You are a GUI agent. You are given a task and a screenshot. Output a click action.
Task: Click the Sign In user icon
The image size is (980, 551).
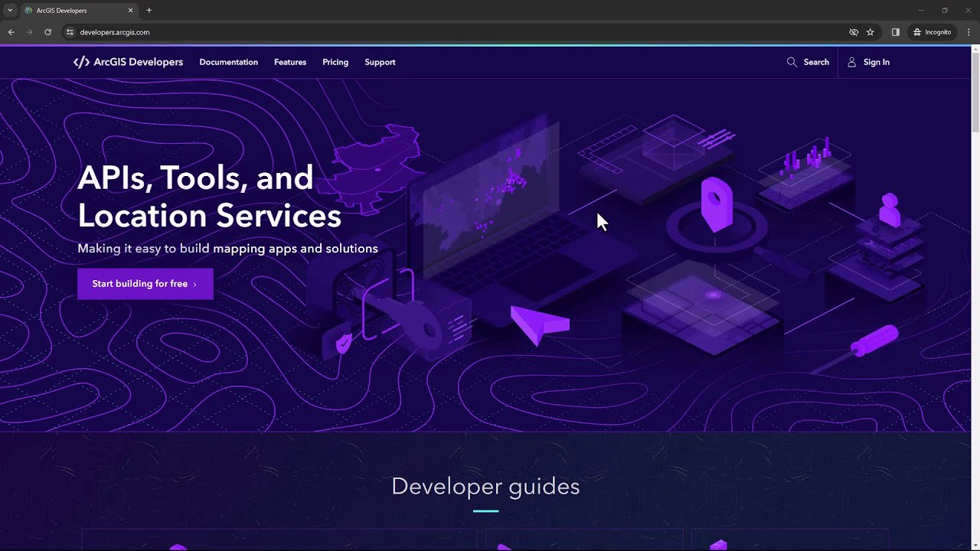(x=851, y=62)
